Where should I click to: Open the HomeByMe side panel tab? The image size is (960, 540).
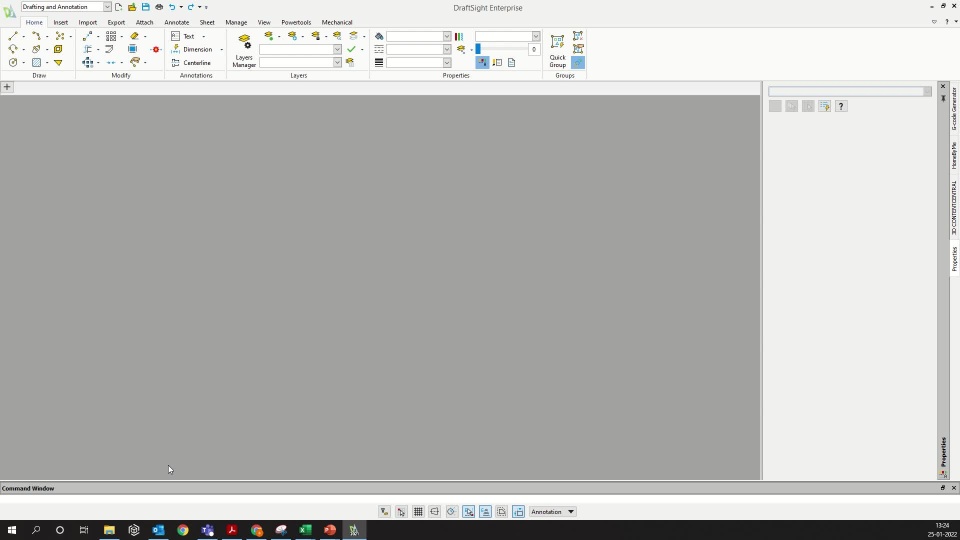[x=954, y=156]
